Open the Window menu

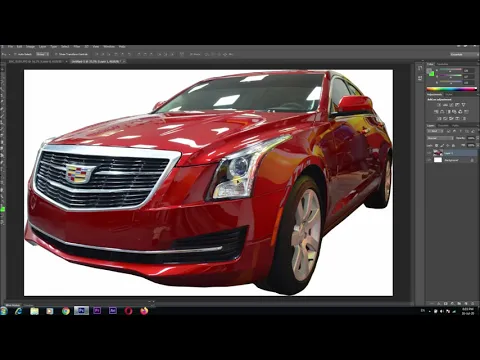[x=109, y=47]
